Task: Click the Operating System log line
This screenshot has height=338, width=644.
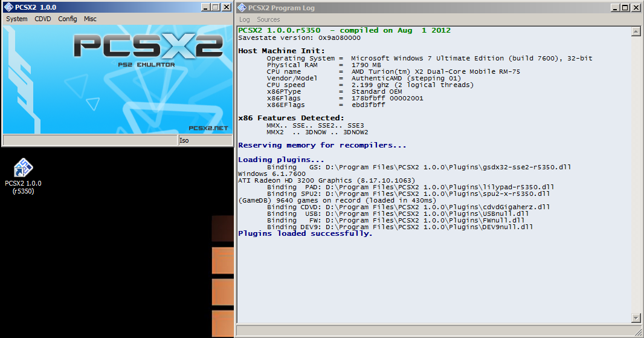Action: (x=430, y=59)
